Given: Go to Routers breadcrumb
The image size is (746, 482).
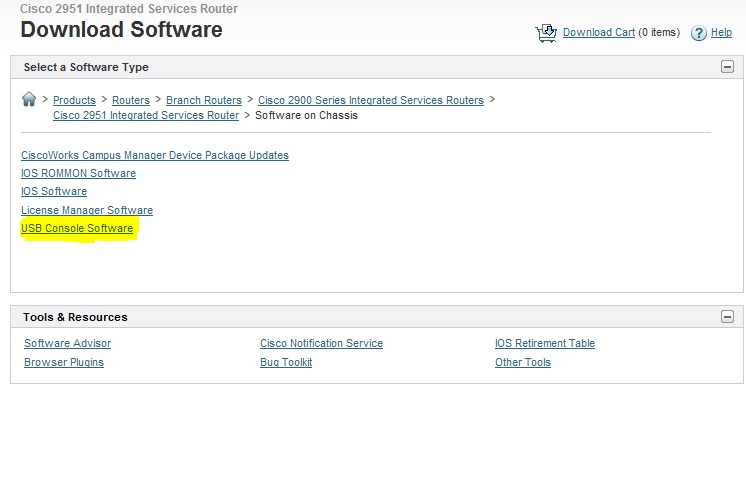Looking at the screenshot, I should point(131,100).
